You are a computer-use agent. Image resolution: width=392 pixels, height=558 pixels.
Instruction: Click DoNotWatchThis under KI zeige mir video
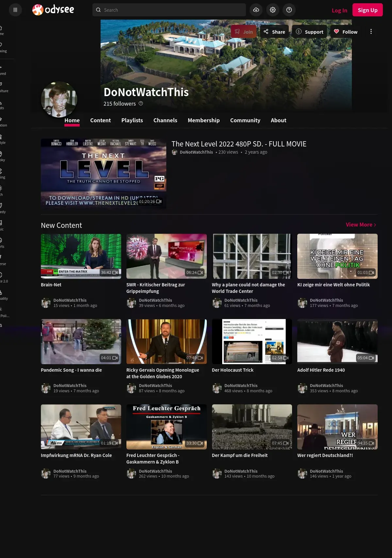tap(326, 300)
